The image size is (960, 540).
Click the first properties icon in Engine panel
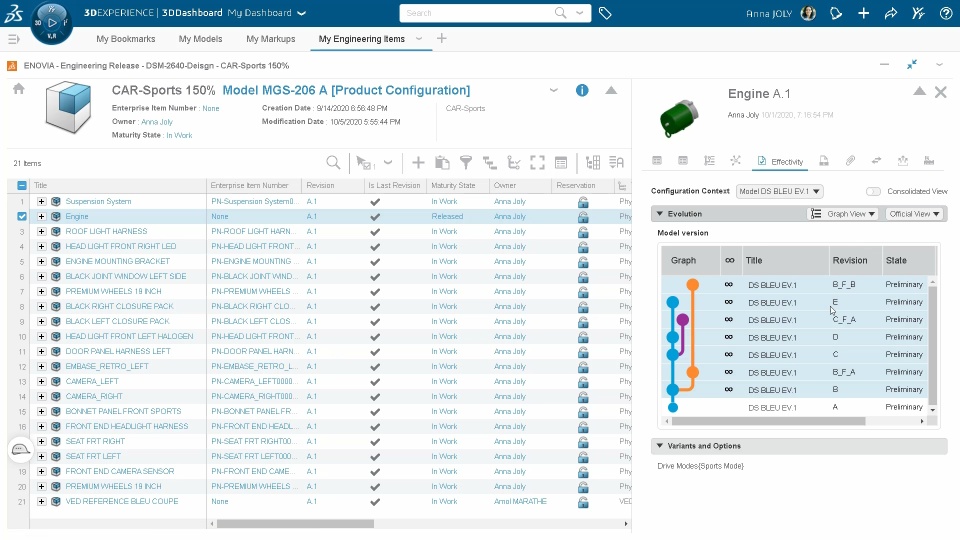coord(657,160)
